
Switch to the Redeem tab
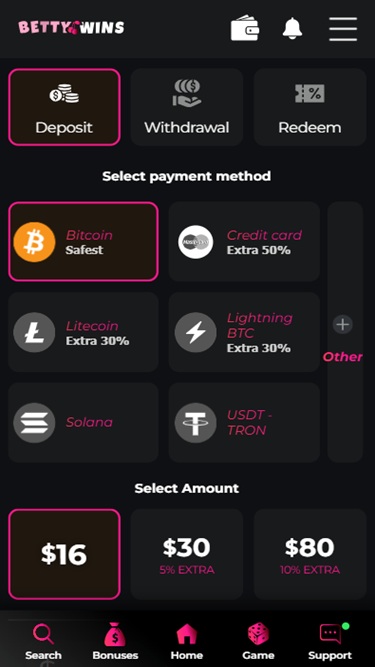tap(310, 107)
